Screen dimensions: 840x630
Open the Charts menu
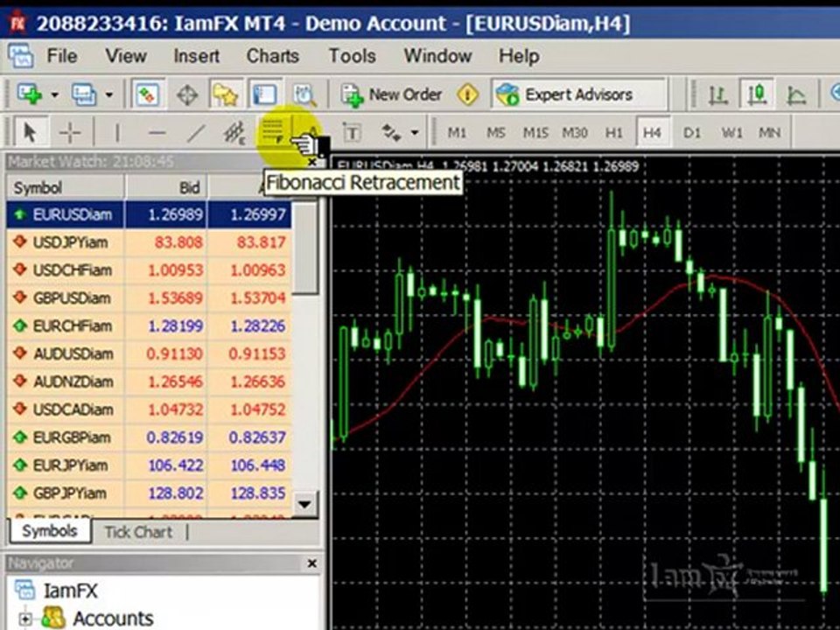(272, 56)
